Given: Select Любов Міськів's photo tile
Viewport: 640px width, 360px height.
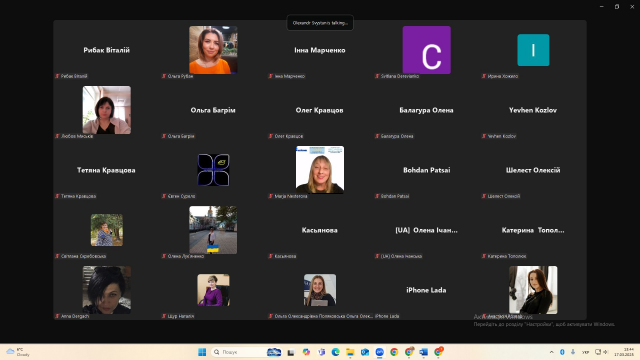Looking at the screenshot, I should [x=107, y=110].
